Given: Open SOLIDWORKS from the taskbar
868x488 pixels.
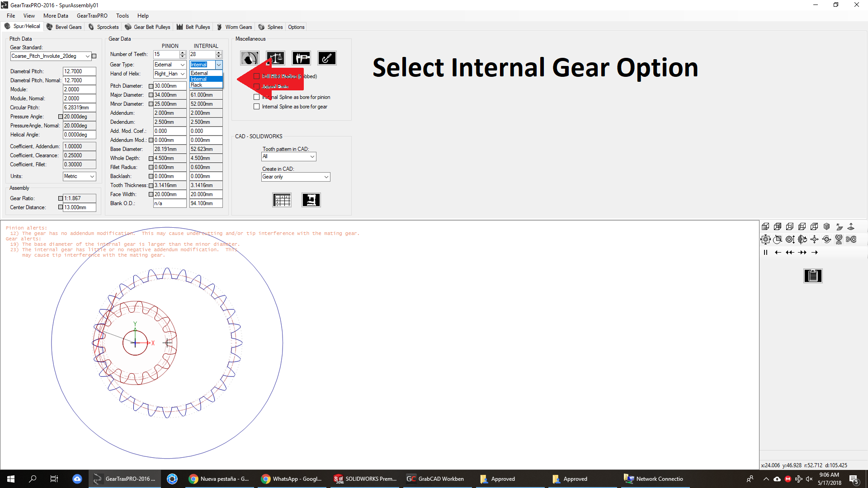Looking at the screenshot, I should pos(365,479).
